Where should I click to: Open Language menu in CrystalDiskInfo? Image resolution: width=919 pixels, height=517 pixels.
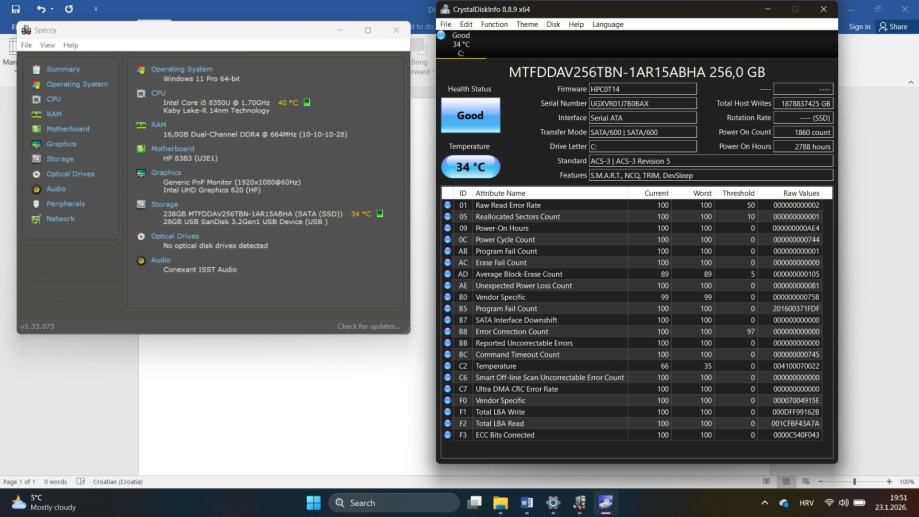click(608, 24)
